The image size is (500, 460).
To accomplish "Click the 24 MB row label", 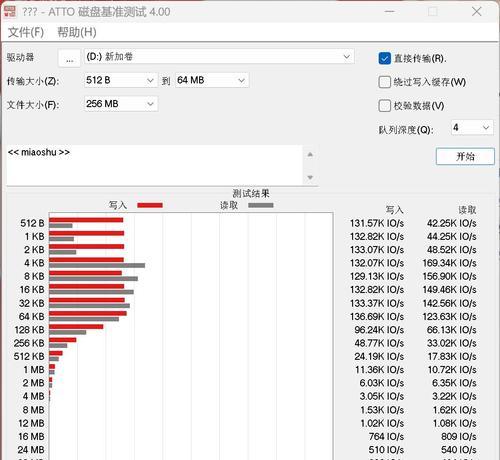I will coord(31,450).
